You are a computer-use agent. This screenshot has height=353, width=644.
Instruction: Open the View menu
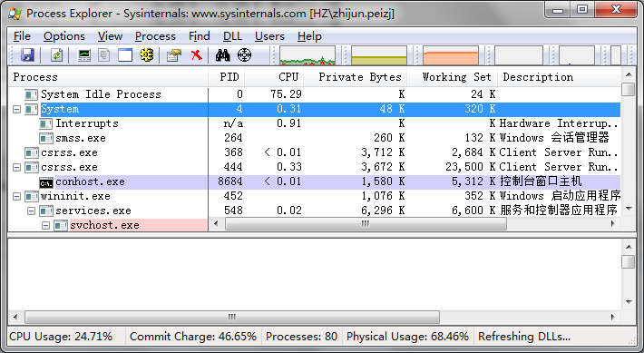(110, 36)
